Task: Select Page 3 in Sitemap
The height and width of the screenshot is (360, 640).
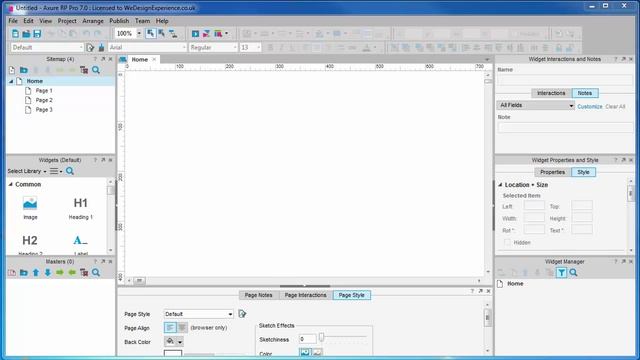Action: tap(44, 110)
